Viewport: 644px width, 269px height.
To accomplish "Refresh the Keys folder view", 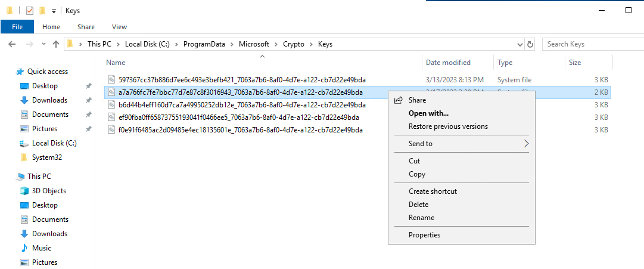I will pyautogui.click(x=530, y=44).
